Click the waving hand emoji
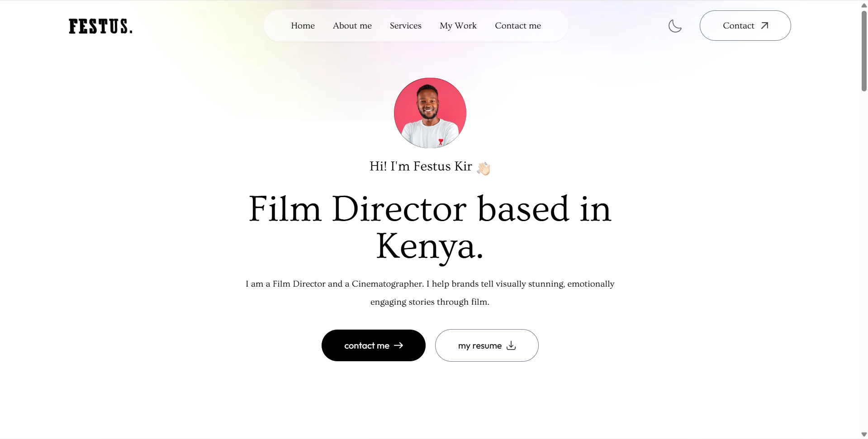The height and width of the screenshot is (439, 868). tap(484, 168)
